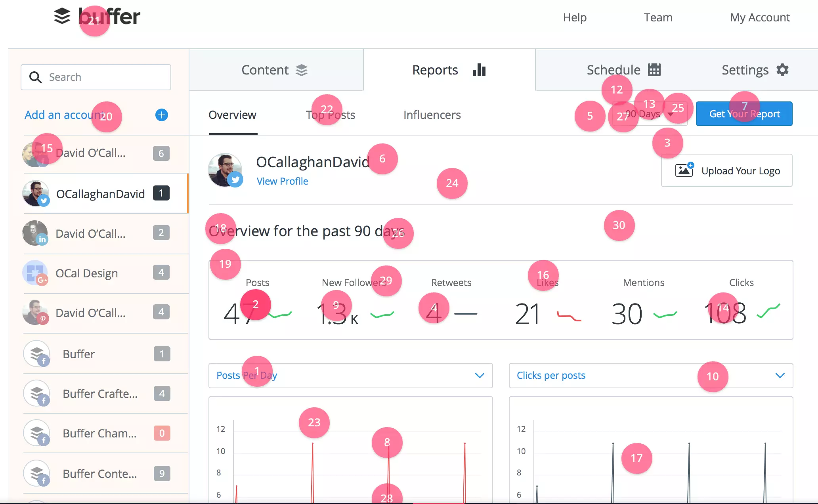The height and width of the screenshot is (504, 818).
Task: Select the Overview sub-tab
Action: [233, 115]
